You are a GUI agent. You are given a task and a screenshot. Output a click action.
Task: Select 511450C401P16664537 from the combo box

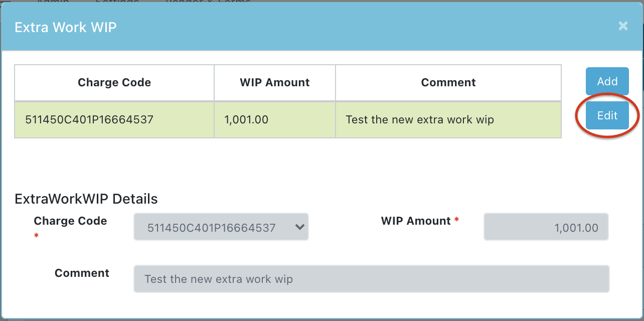click(221, 227)
